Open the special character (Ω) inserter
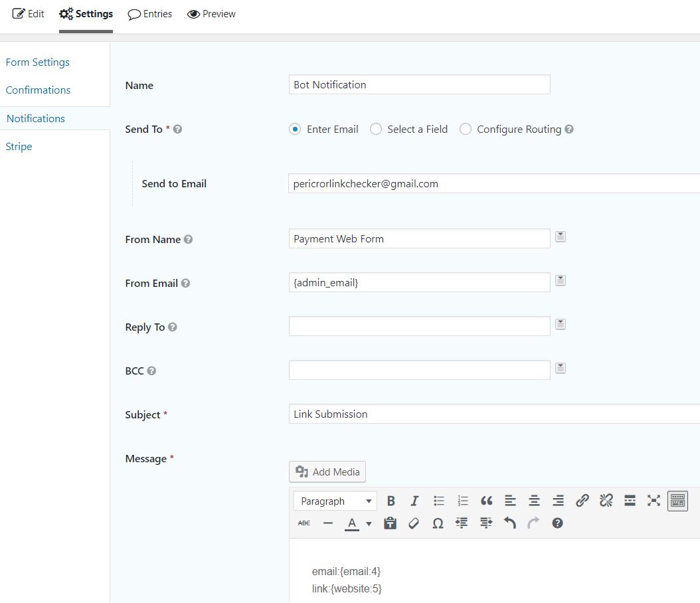Image resolution: width=700 pixels, height=603 pixels. (x=438, y=523)
